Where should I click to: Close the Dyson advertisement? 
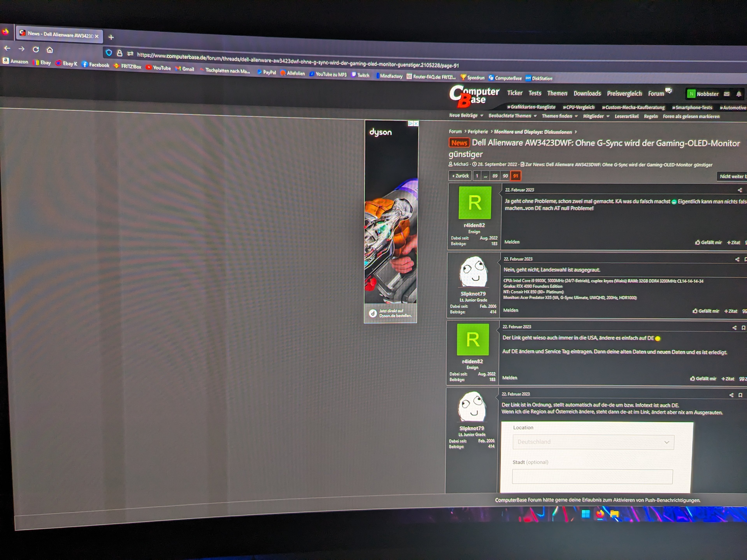click(x=416, y=123)
